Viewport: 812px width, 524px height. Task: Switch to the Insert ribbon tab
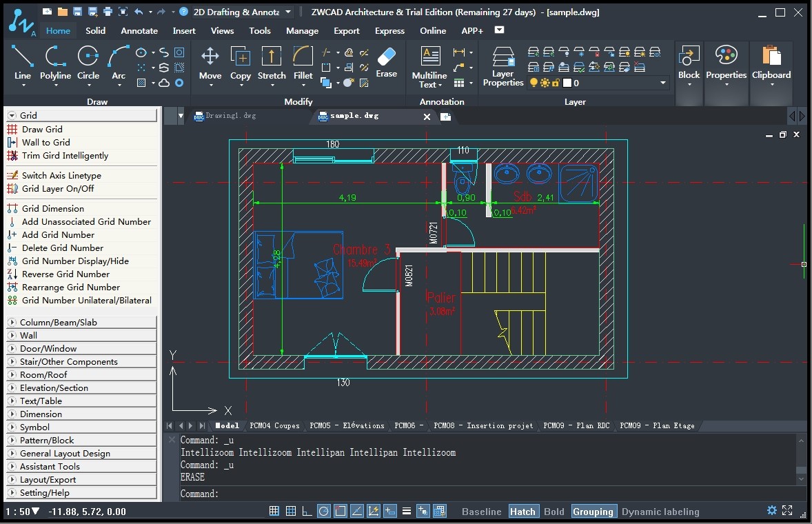pyautogui.click(x=184, y=30)
